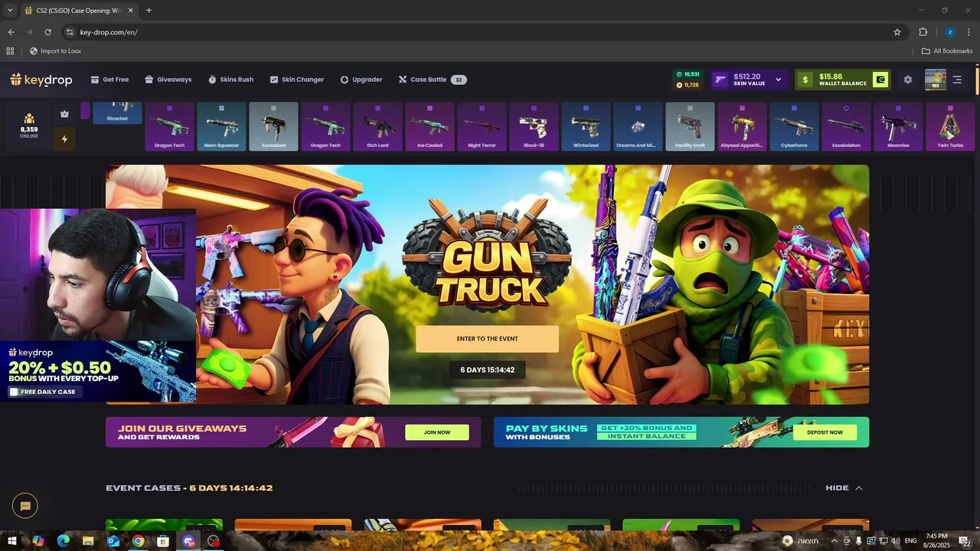980x551 pixels.
Task: Open the Night Terror drop item
Action: pyautogui.click(x=482, y=126)
